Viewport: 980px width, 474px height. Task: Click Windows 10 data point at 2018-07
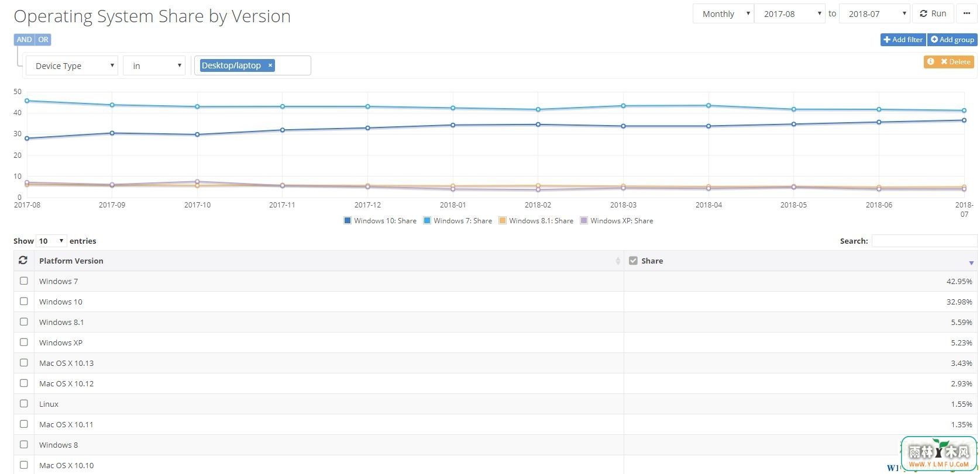coord(964,120)
